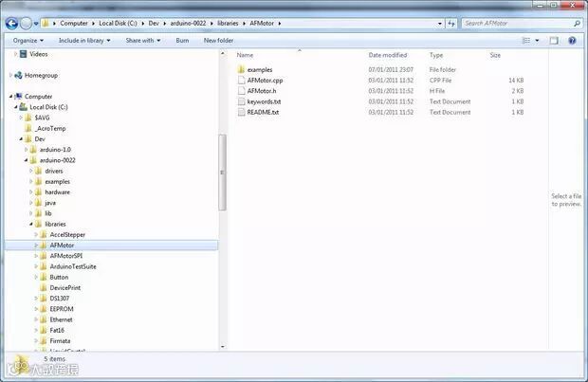This screenshot has height=382, width=588.
Task: Select AccelStepper folder in tree
Action: tap(67, 235)
